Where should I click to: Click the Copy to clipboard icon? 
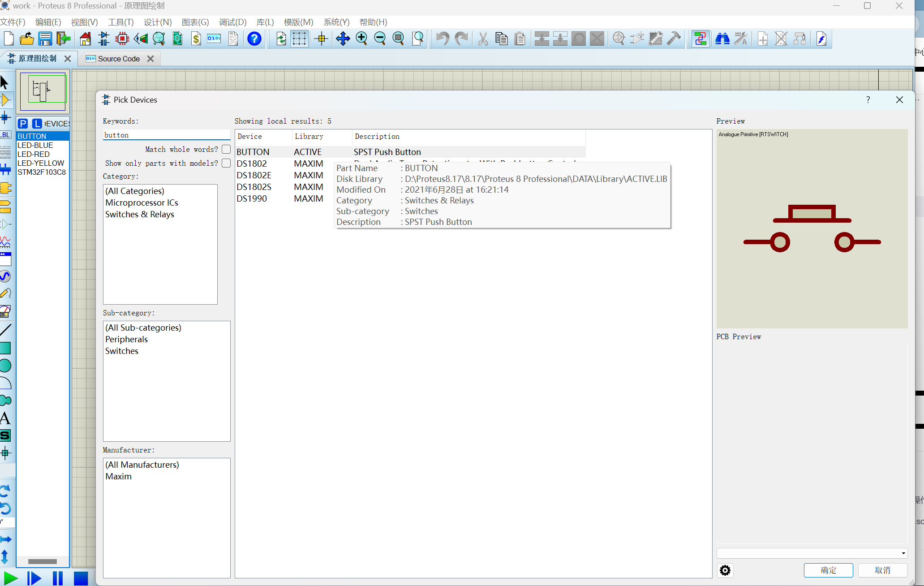[501, 39]
